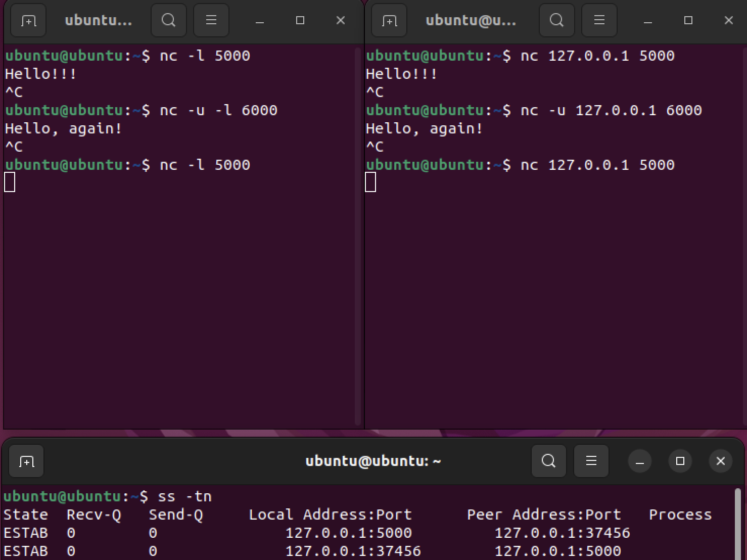Open the hamburger menu in the left terminal

tap(211, 21)
